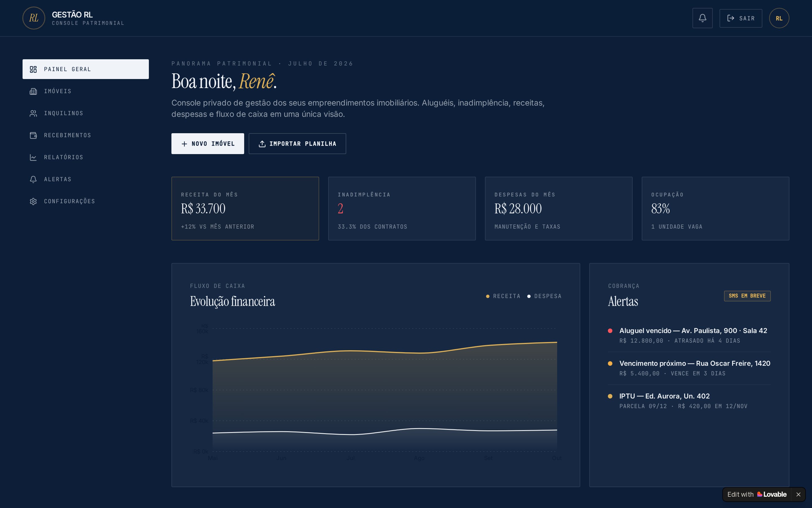Open Imóveis section in sidebar
Viewport: 812px width, 508px height.
85,91
